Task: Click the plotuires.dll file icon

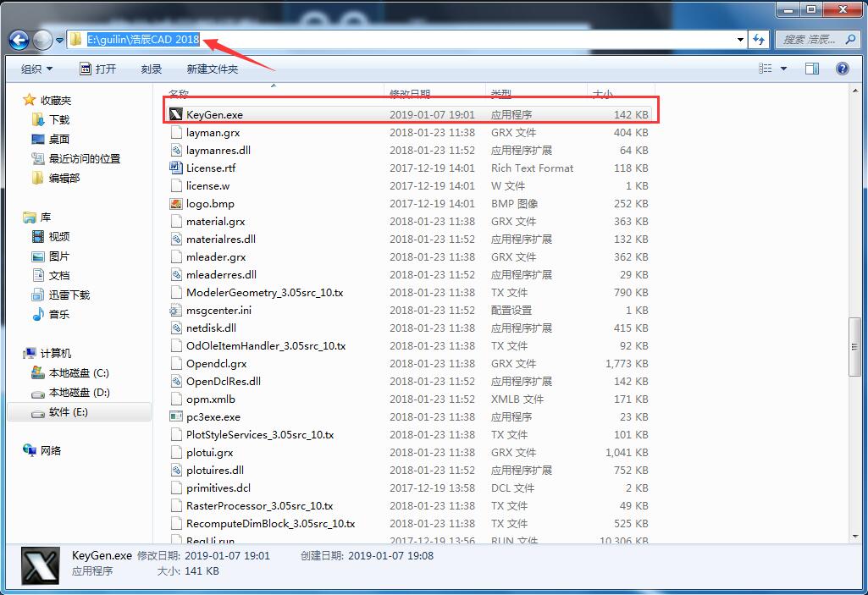Action: point(175,470)
